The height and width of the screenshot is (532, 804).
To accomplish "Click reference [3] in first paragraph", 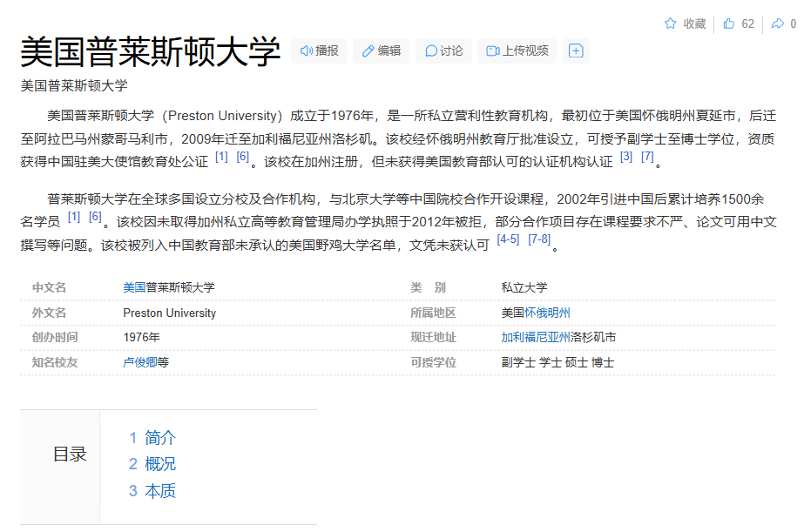I will 626,157.
